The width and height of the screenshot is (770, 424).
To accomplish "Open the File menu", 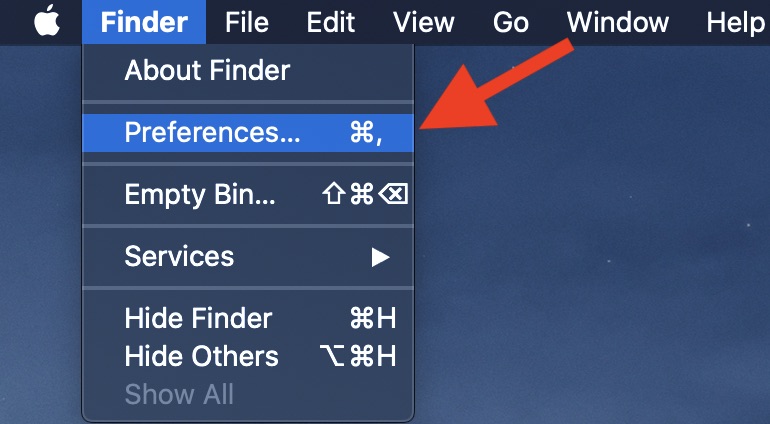I will coord(247,22).
